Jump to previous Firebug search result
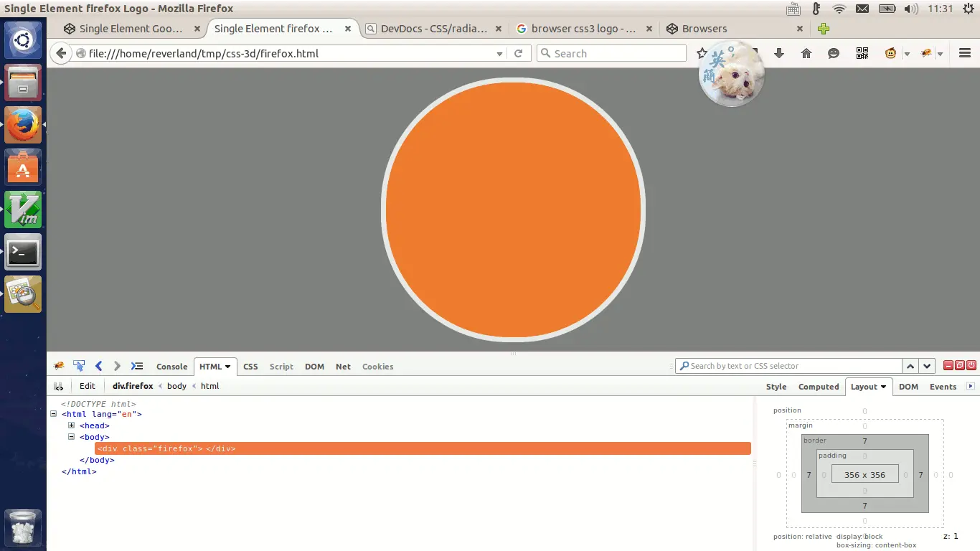Viewport: 980px width, 551px height. 910,366
